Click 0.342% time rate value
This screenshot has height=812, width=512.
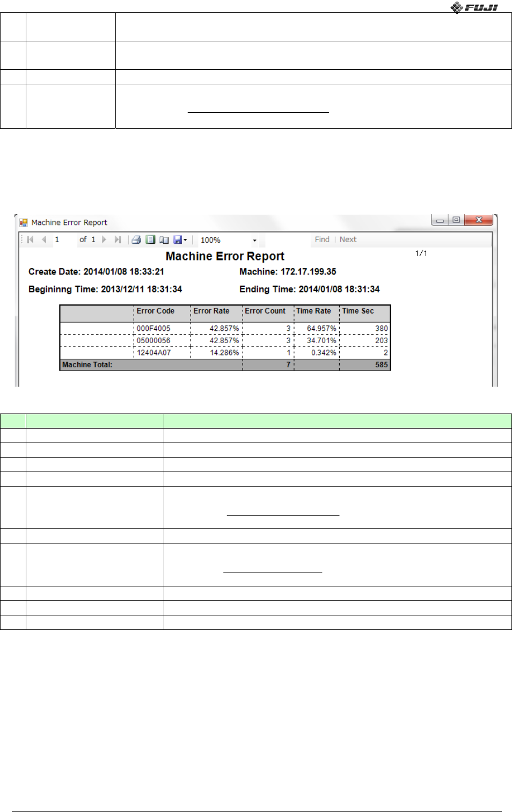coord(324,353)
